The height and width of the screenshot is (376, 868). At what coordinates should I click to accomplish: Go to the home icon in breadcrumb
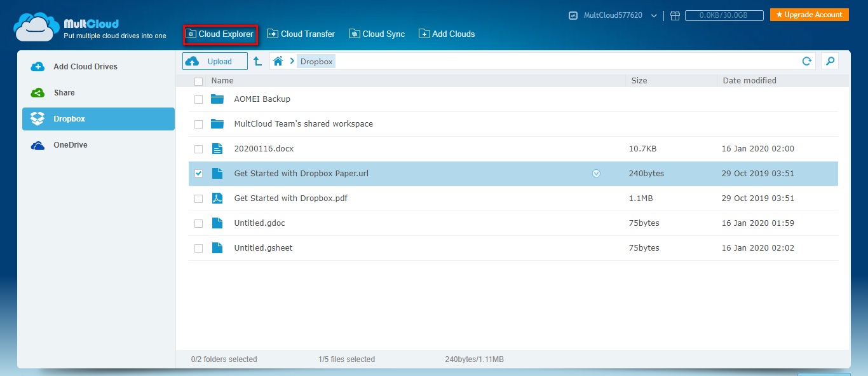[x=278, y=61]
